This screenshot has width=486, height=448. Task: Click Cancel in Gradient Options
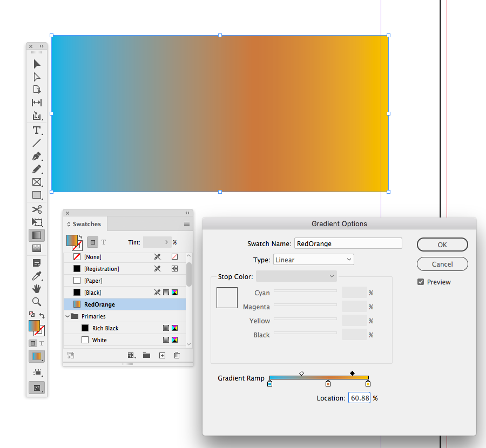pos(442,264)
